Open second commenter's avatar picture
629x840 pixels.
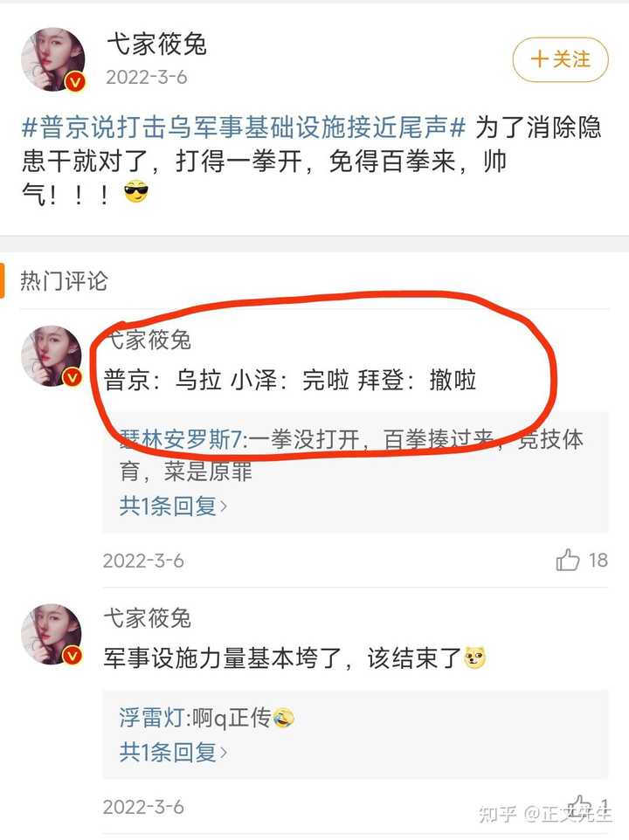(52, 635)
